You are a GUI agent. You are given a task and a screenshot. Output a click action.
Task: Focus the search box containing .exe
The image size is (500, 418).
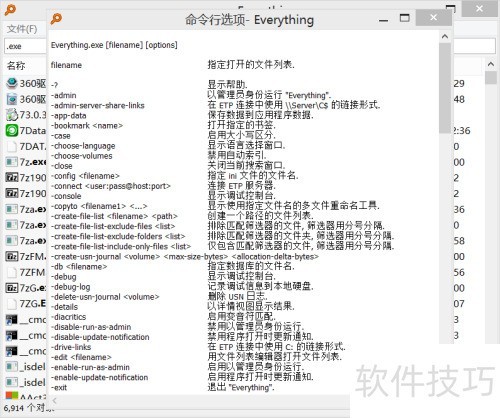pos(25,46)
